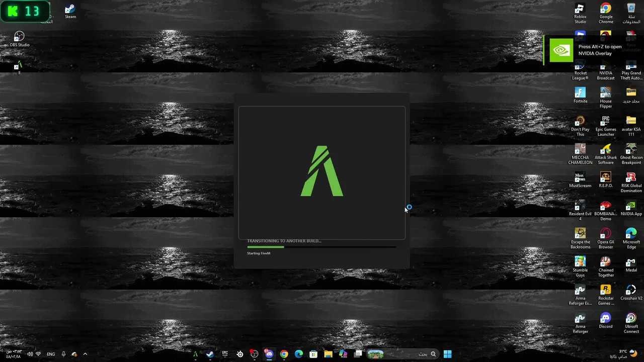Select the FiveM desktop shortcut

pyautogui.click(x=19, y=68)
